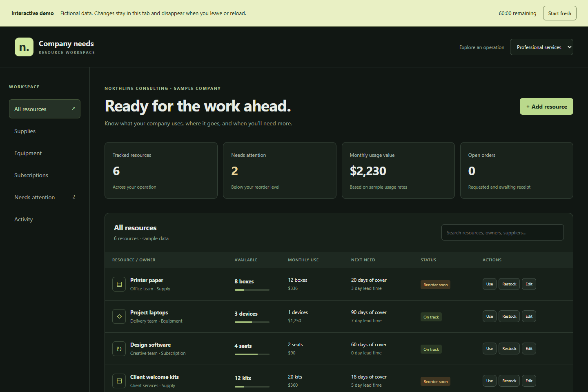
Task: Click the Monthly use column header
Action: (x=303, y=260)
